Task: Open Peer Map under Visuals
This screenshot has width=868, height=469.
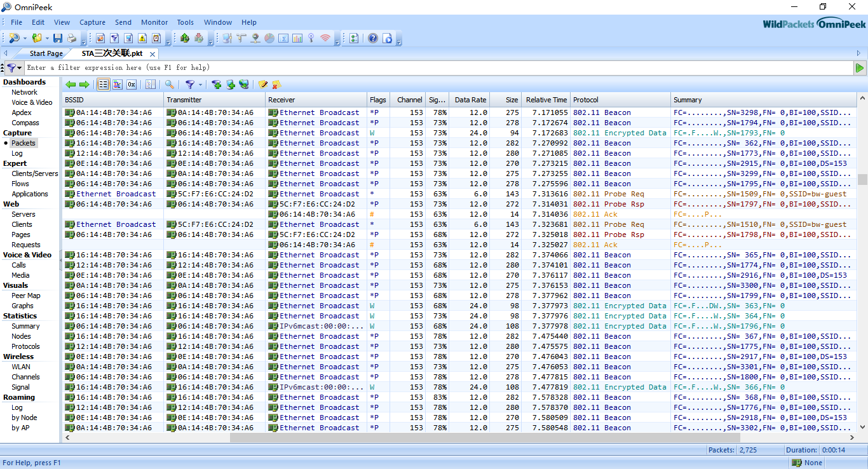Action: click(25, 296)
